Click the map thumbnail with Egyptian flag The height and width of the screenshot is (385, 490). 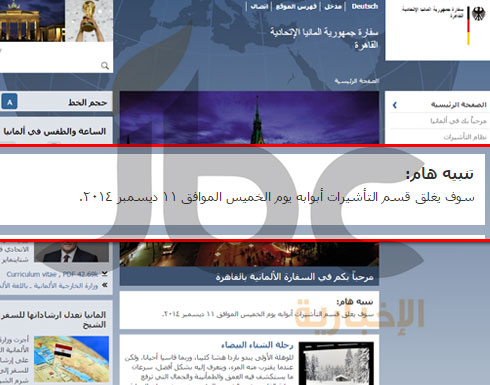[x=71, y=359]
